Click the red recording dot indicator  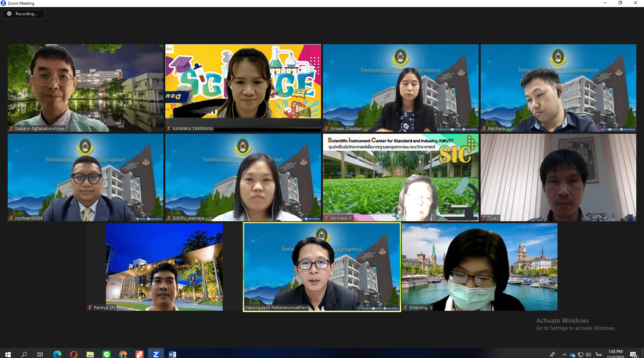(9, 14)
